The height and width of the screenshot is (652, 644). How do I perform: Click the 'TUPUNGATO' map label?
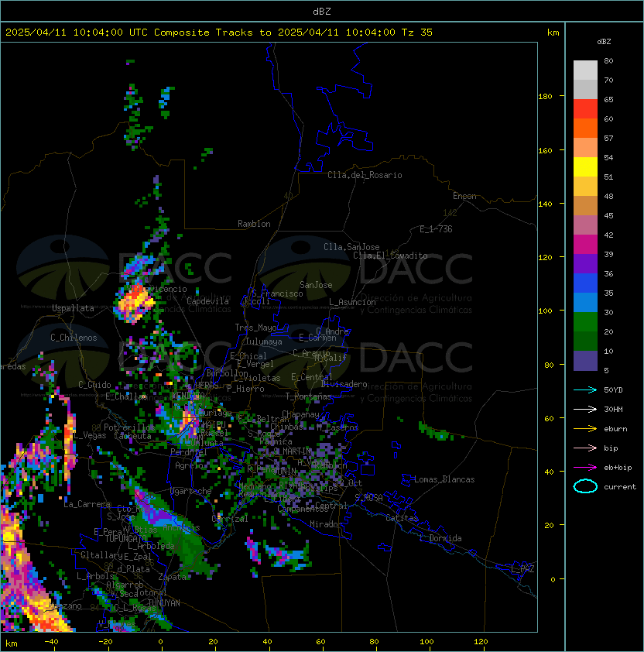click(125, 539)
